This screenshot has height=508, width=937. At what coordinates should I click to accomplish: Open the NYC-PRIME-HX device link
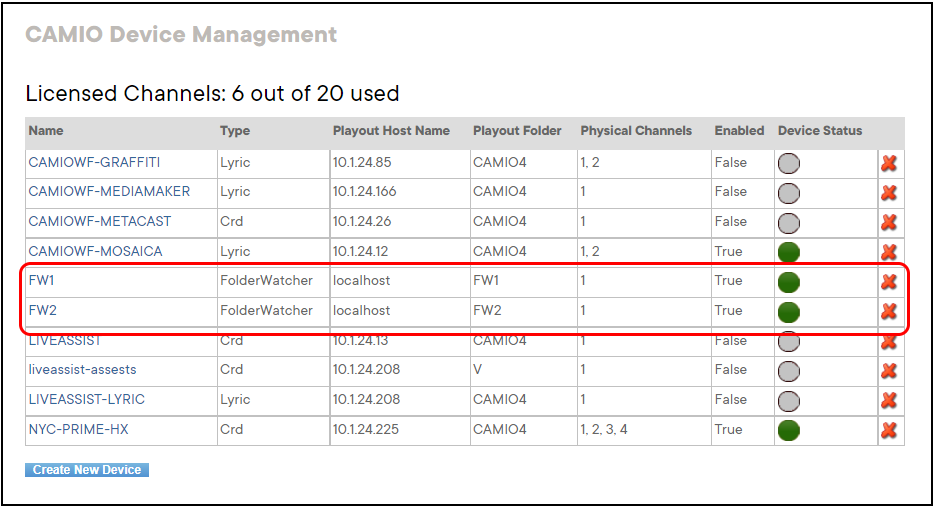(x=78, y=430)
